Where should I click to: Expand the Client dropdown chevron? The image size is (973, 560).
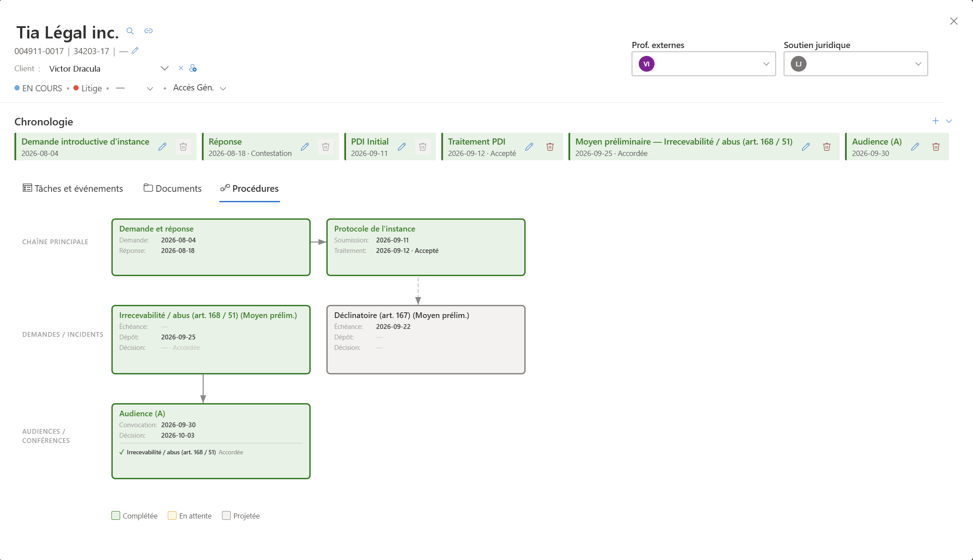(x=165, y=68)
